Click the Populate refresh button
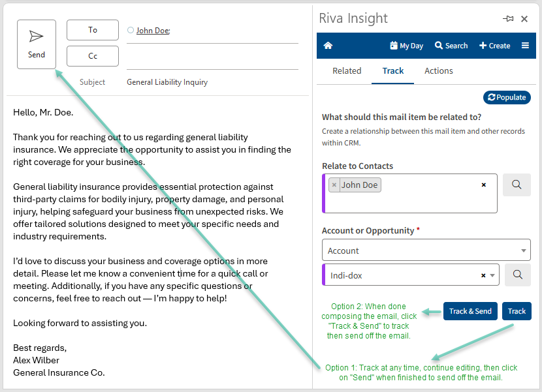This screenshot has width=542, height=392. coord(507,97)
